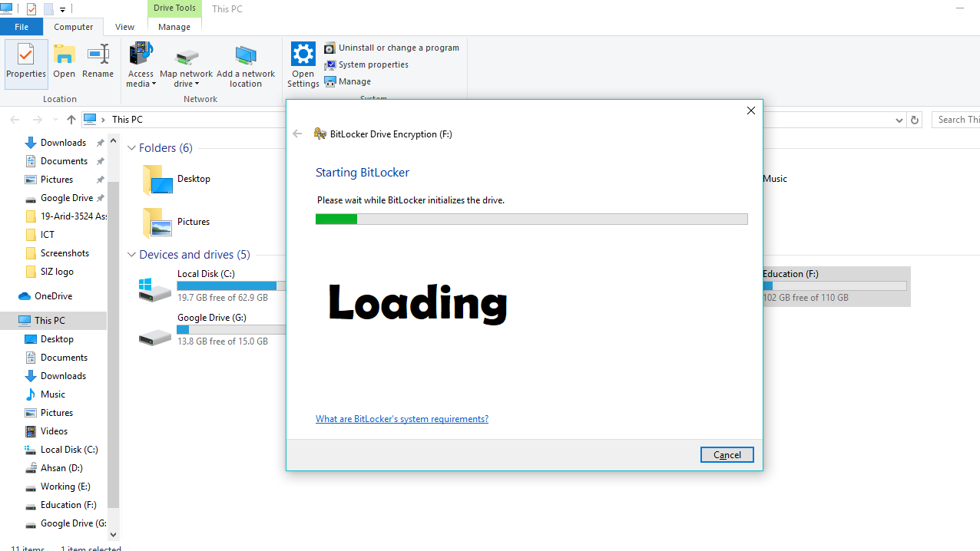Open pinned Google Drive in Quick access
This screenshot has height=551, width=980.
pyautogui.click(x=66, y=198)
